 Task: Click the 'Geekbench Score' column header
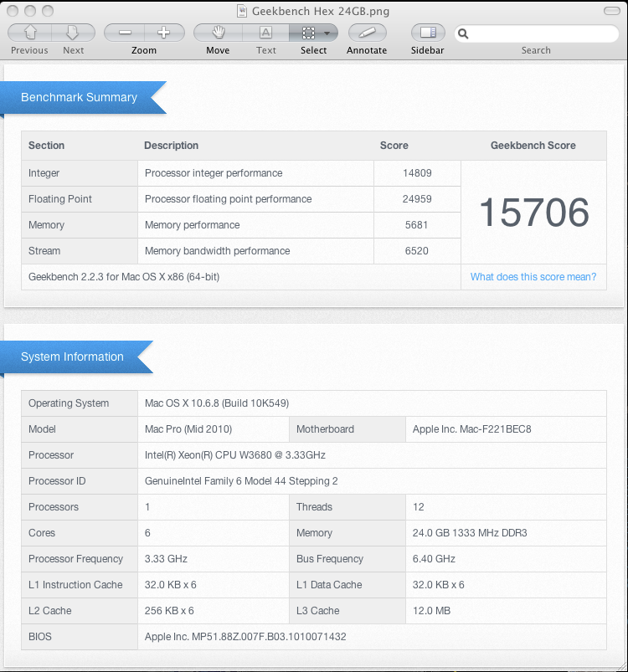(x=533, y=146)
